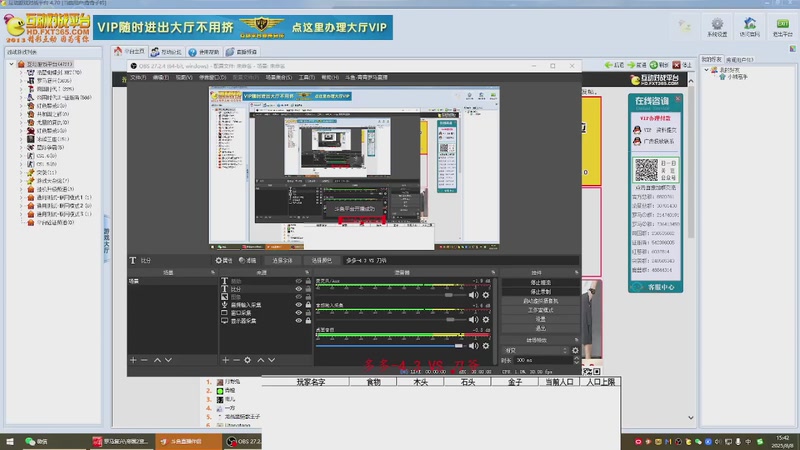Screen dimensions: 800x450
Task: Adjust 麦克风/Aux volume slider
Action: point(389,295)
